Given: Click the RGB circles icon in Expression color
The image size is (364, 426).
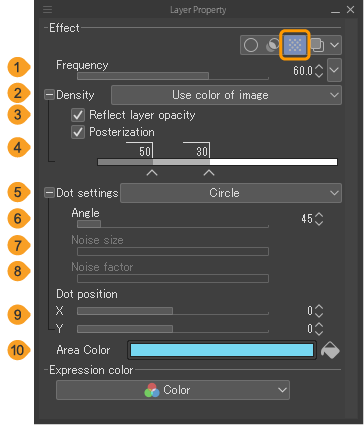Looking at the screenshot, I should click(x=152, y=390).
